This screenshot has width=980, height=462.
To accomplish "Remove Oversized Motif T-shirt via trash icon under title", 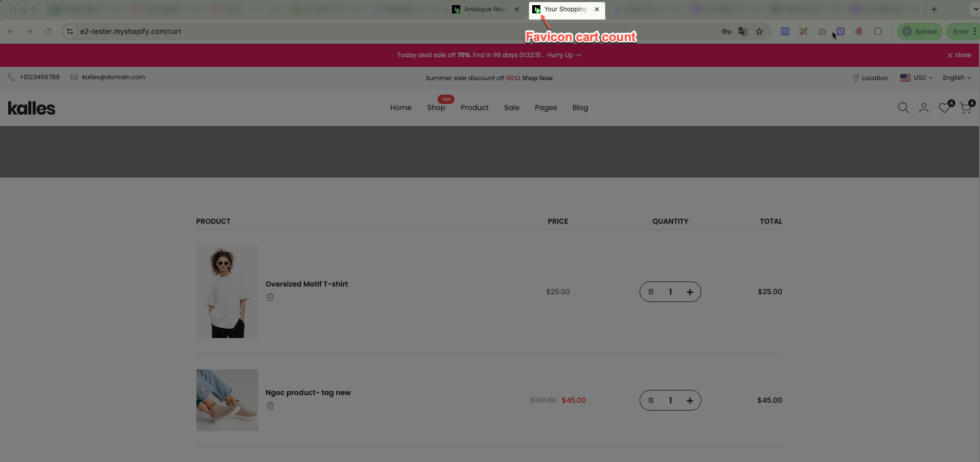I will [270, 297].
